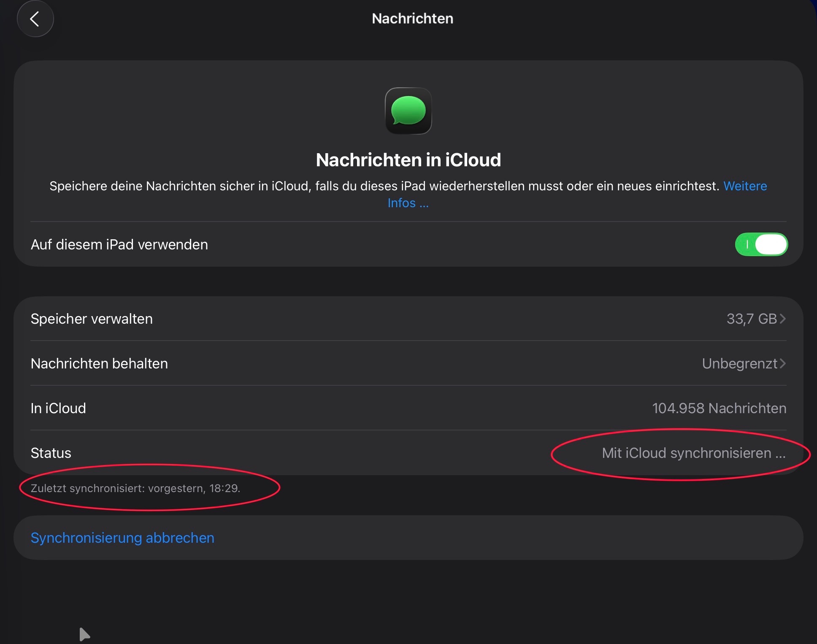Click the 'Auf diesem iPad verwenden' label

click(x=119, y=244)
